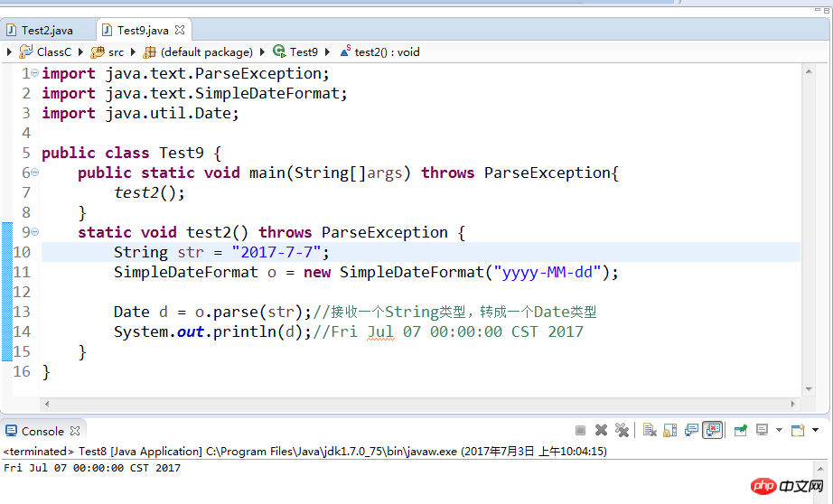Click the editor horizontal scrollbar left arrow
833x504 pixels.
pos(47,404)
